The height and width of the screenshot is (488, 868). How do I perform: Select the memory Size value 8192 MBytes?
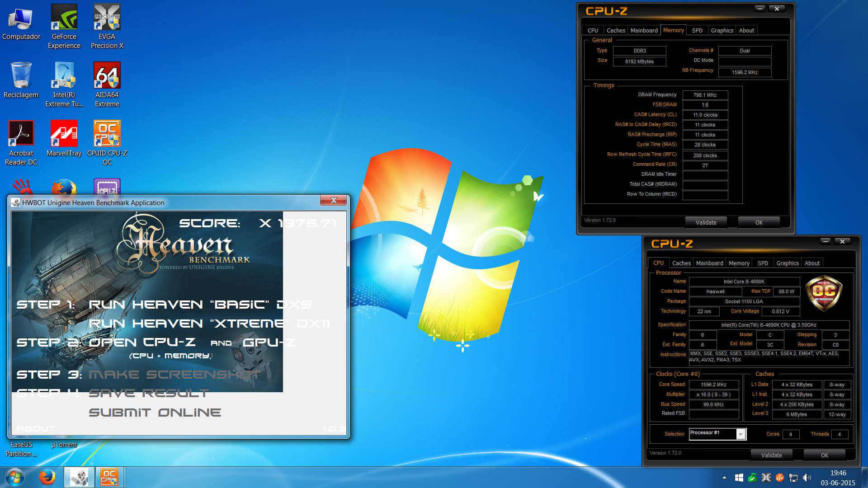[x=639, y=61]
